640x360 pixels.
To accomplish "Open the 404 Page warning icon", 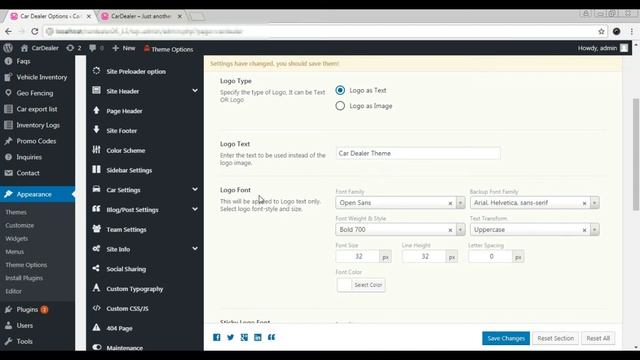I will tap(96, 327).
